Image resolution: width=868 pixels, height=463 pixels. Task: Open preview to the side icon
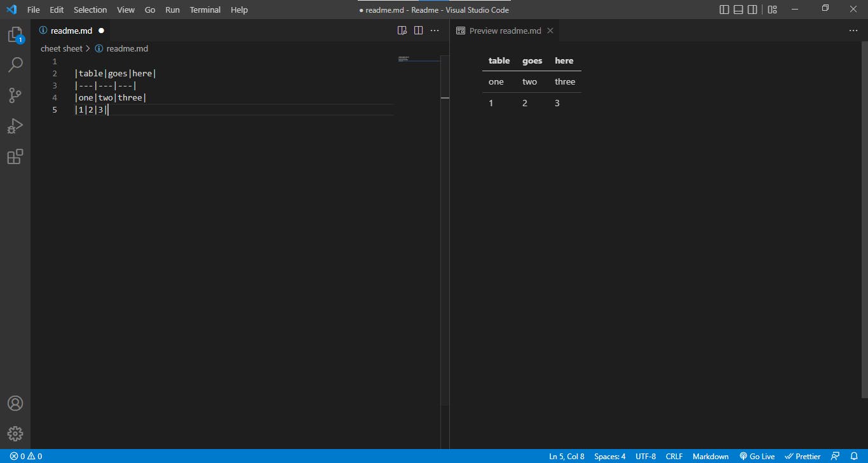pyautogui.click(x=402, y=31)
